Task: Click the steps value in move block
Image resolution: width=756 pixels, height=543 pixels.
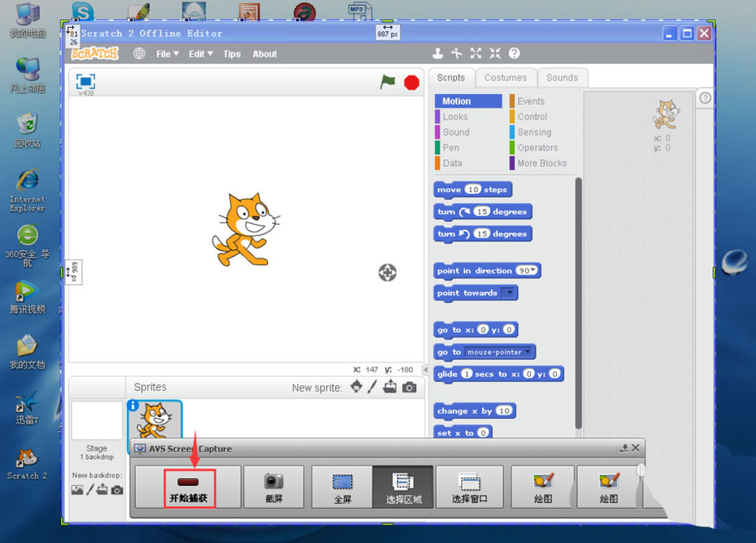Action: pos(474,190)
